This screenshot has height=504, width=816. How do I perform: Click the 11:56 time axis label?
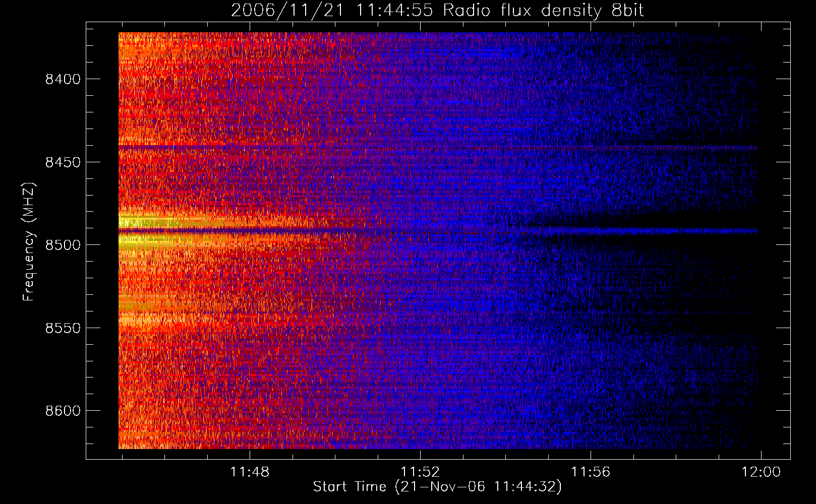pyautogui.click(x=591, y=472)
